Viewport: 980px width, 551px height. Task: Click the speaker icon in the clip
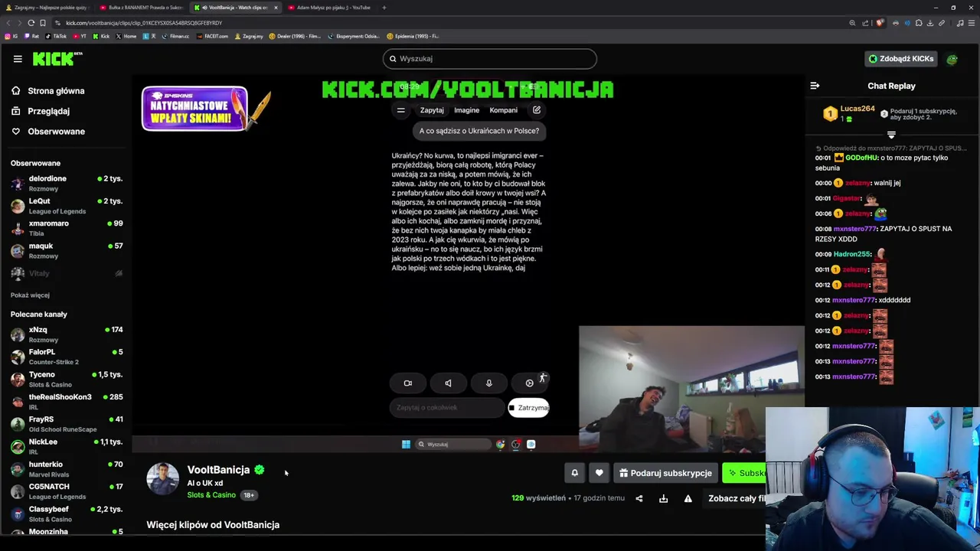coord(449,383)
